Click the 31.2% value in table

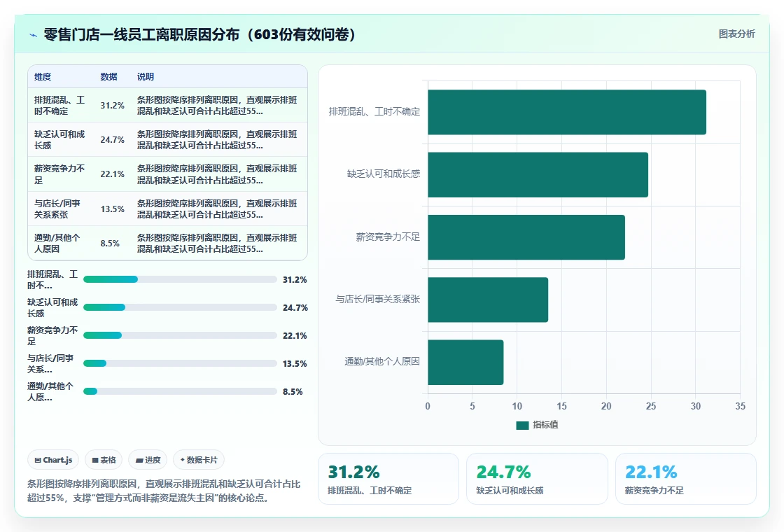112,106
